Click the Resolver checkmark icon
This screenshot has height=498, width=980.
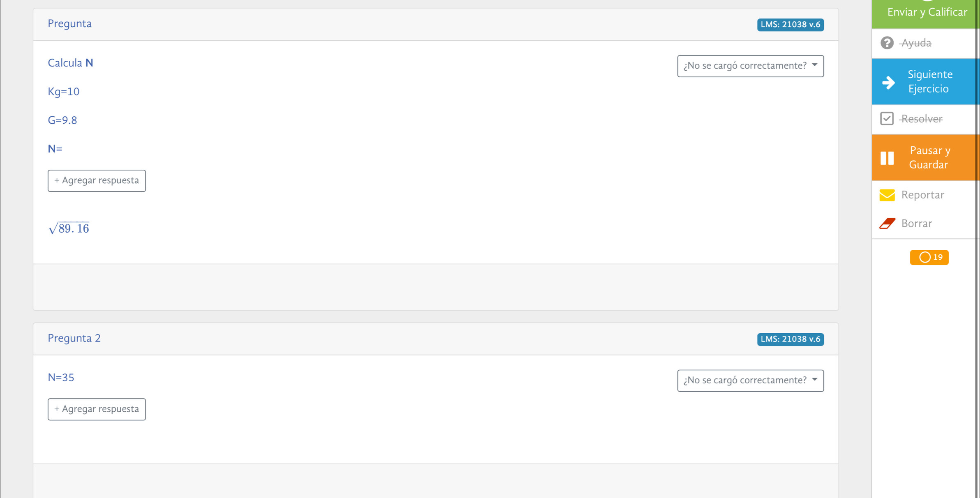tap(887, 119)
